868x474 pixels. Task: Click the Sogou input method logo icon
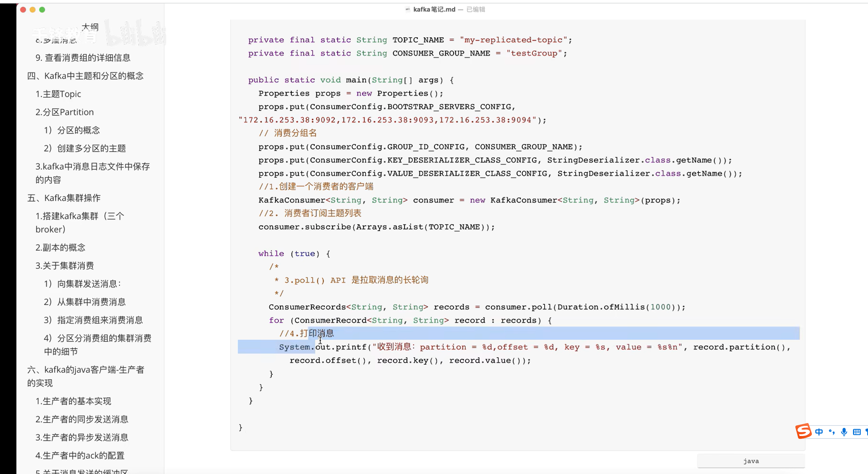[803, 431]
